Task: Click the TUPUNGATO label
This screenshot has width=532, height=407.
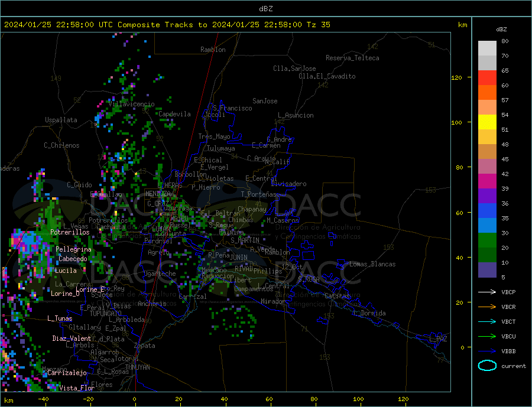Action: [x=106, y=314]
